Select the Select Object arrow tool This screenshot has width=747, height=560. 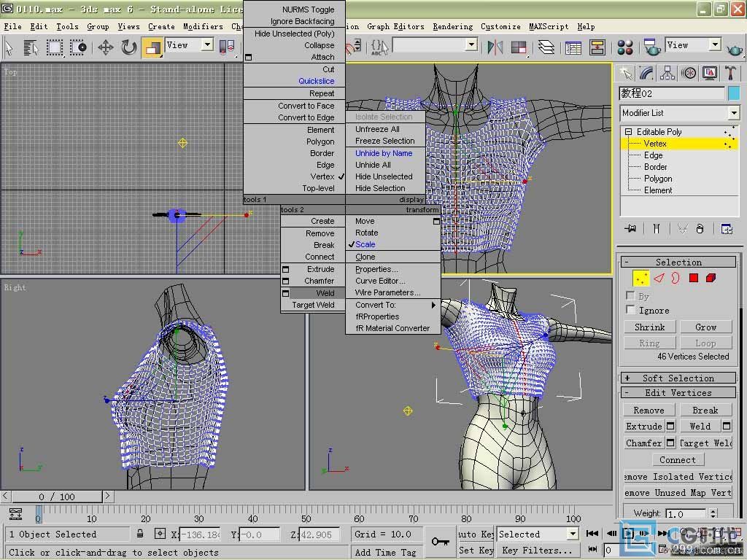[9, 47]
